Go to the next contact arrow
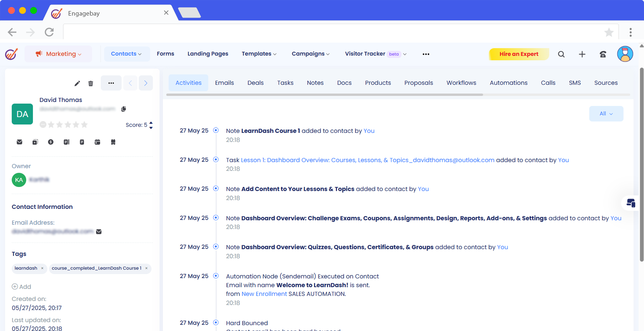The width and height of the screenshot is (644, 331). [146, 83]
